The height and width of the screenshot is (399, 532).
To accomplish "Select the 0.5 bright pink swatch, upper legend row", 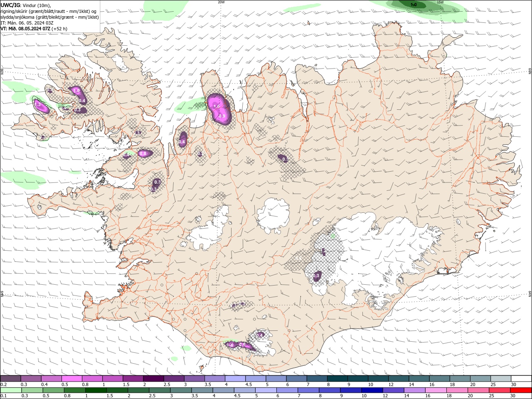I will click(x=71, y=379).
